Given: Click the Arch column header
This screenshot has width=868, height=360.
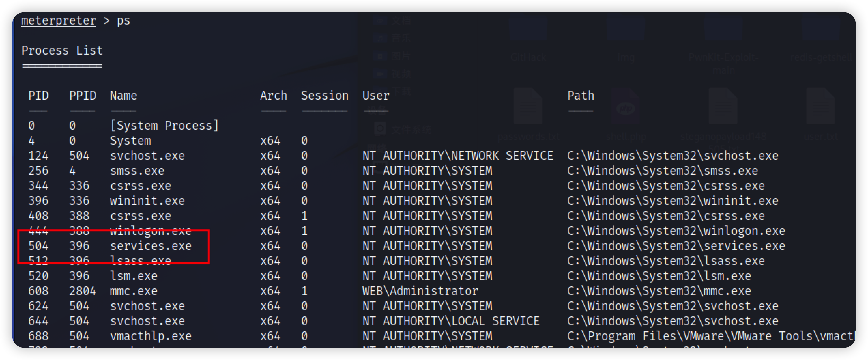Looking at the screenshot, I should 274,96.
